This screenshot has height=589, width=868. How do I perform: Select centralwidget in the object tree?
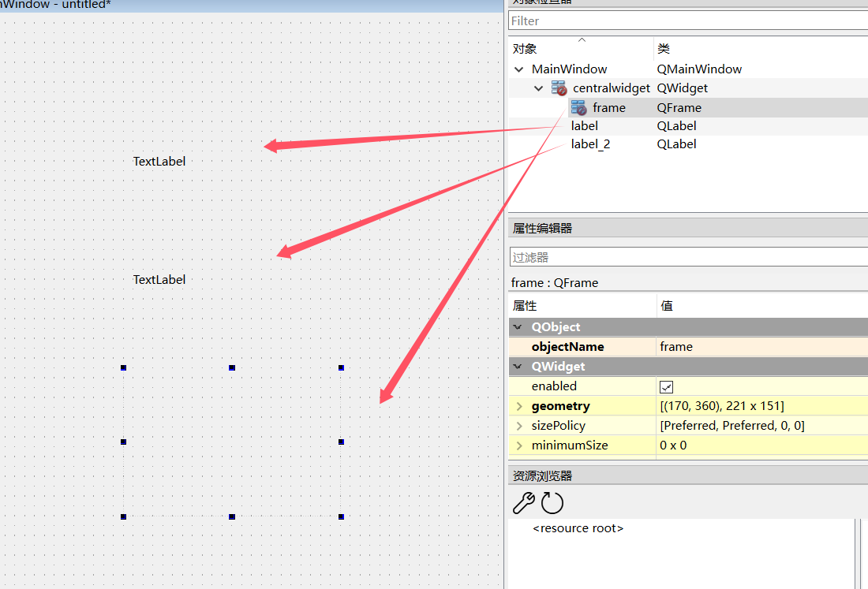tap(611, 88)
